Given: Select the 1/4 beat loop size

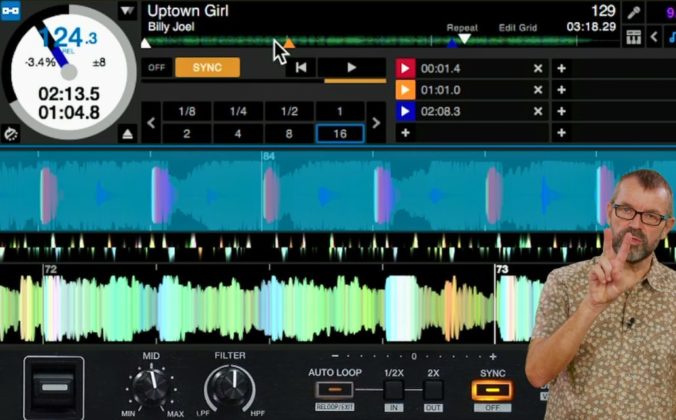Looking at the screenshot, I should 238,112.
